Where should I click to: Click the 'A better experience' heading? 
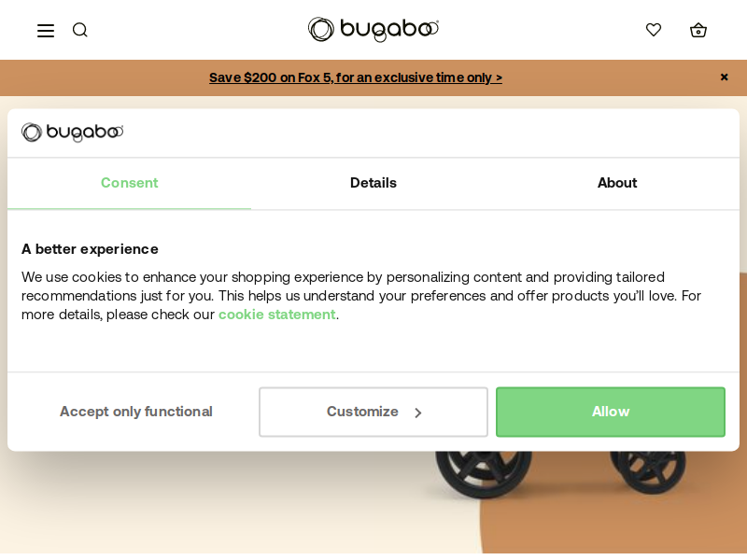[90, 249]
